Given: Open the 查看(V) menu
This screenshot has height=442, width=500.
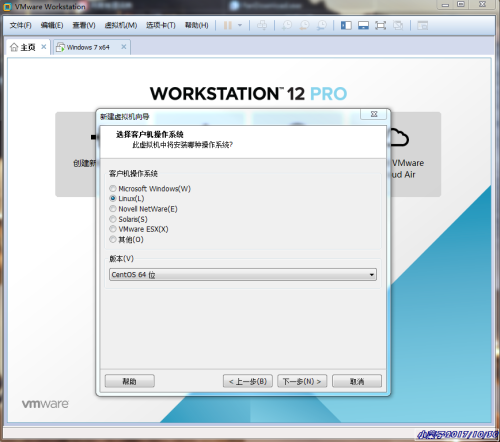Looking at the screenshot, I should click(84, 25).
